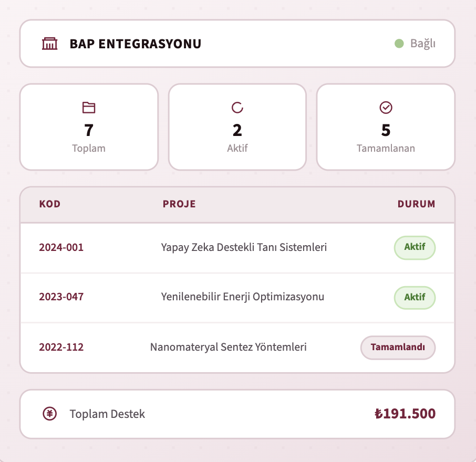
Task: Click the DURUM column header
Action: [417, 204]
